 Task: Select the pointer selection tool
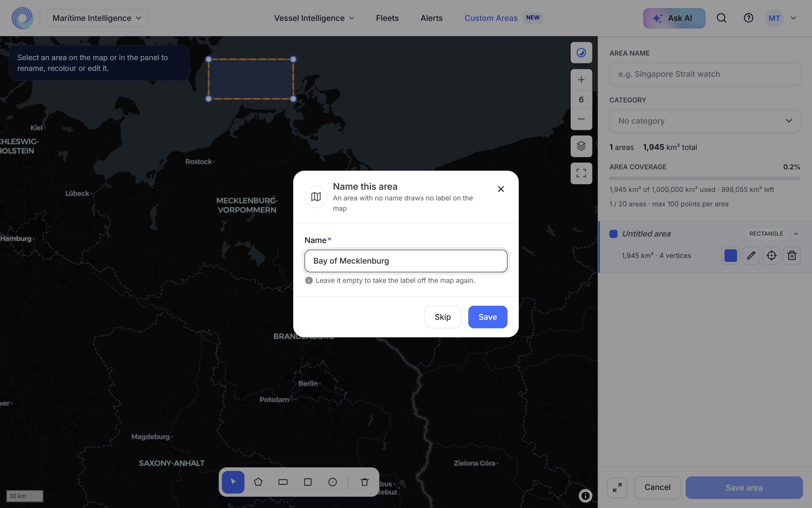(233, 482)
